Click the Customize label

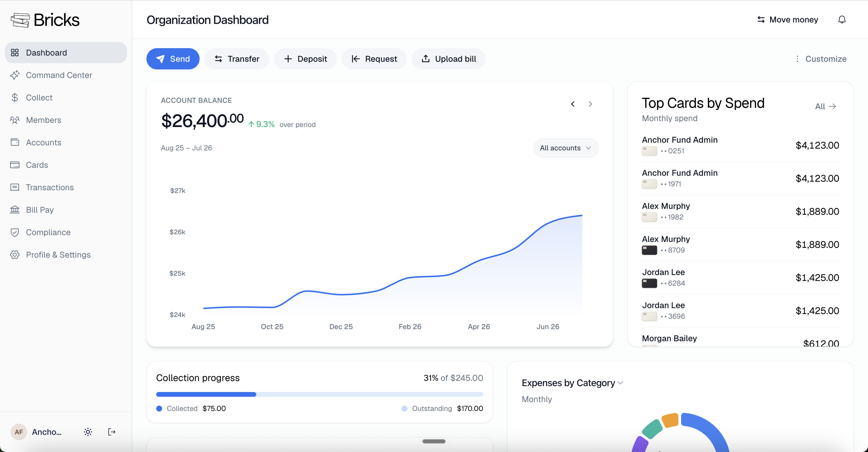[826, 59]
